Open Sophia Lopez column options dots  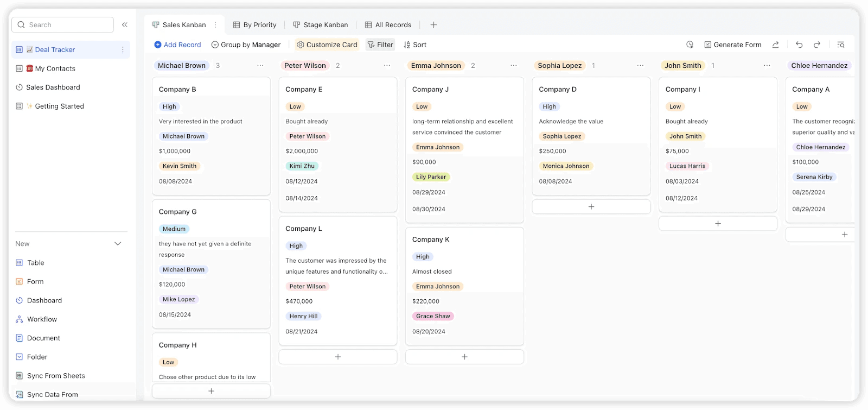(640, 66)
